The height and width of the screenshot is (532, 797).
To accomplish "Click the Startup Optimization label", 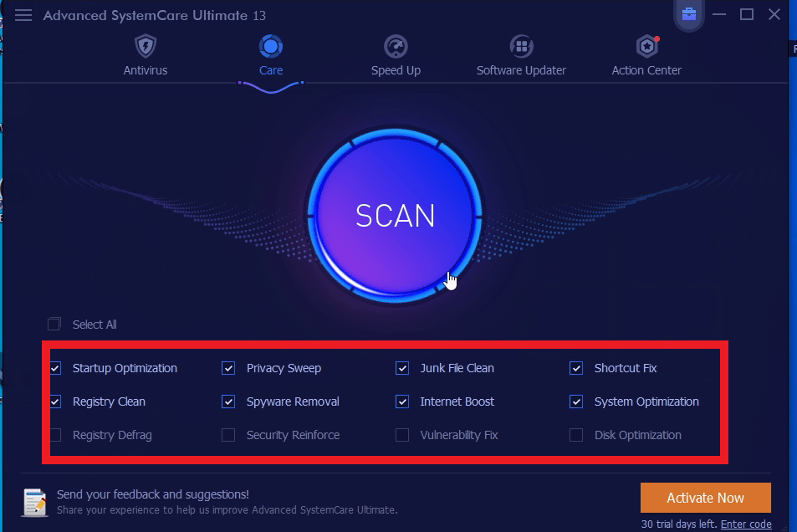I will click(125, 368).
